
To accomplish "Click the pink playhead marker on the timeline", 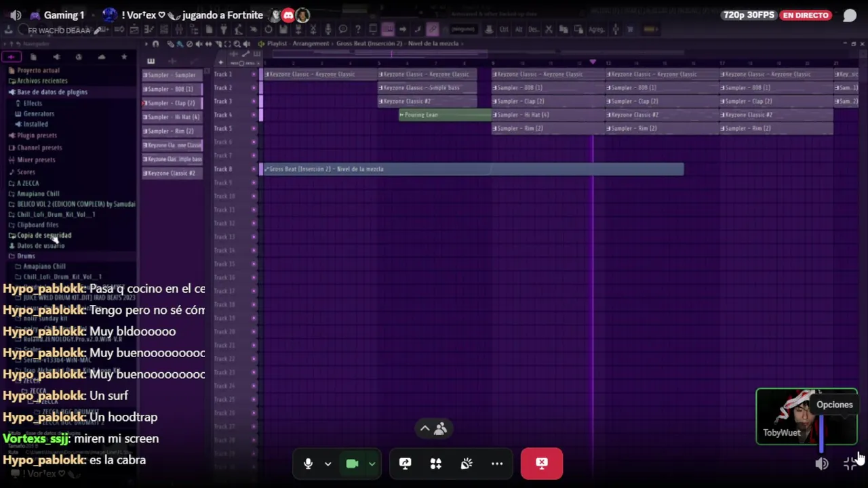I will coord(593,62).
